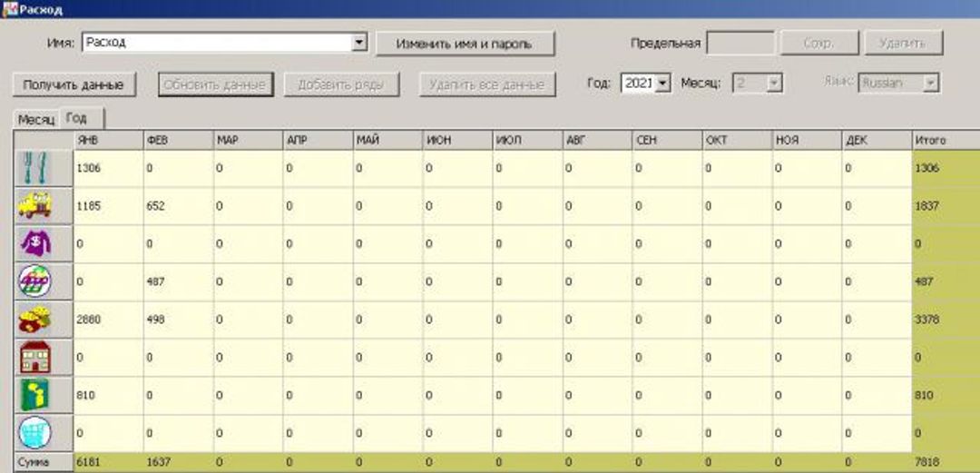Click the green book category icon

click(34, 396)
